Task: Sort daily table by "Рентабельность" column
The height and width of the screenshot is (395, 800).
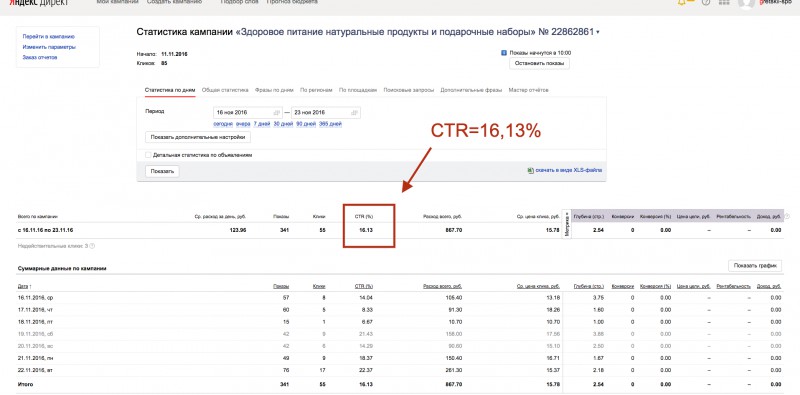Action: click(x=734, y=287)
